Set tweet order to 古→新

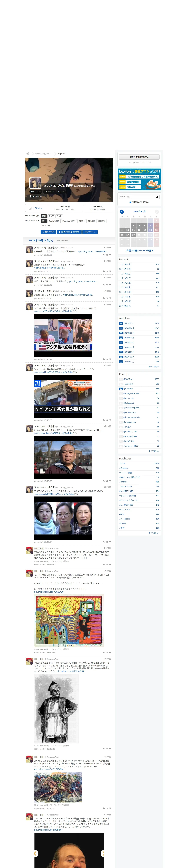click(59, 216)
